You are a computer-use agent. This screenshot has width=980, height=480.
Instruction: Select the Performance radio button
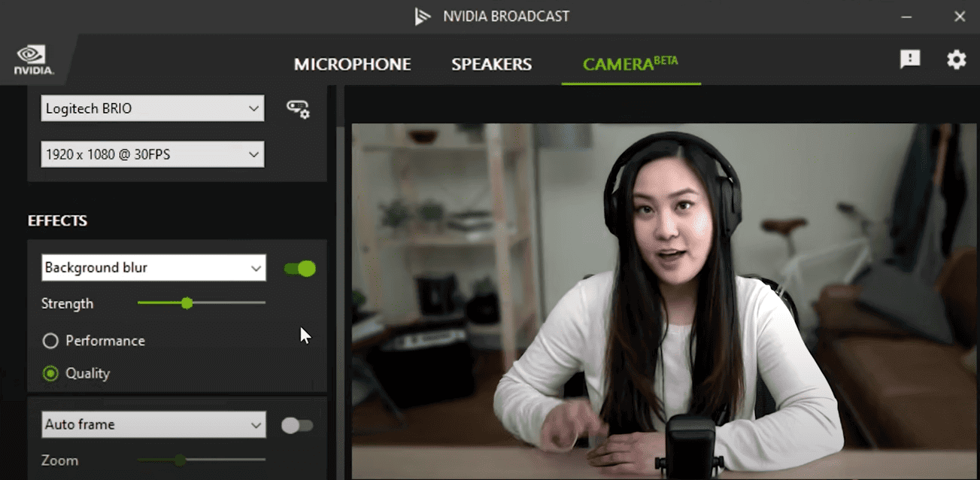coord(50,341)
